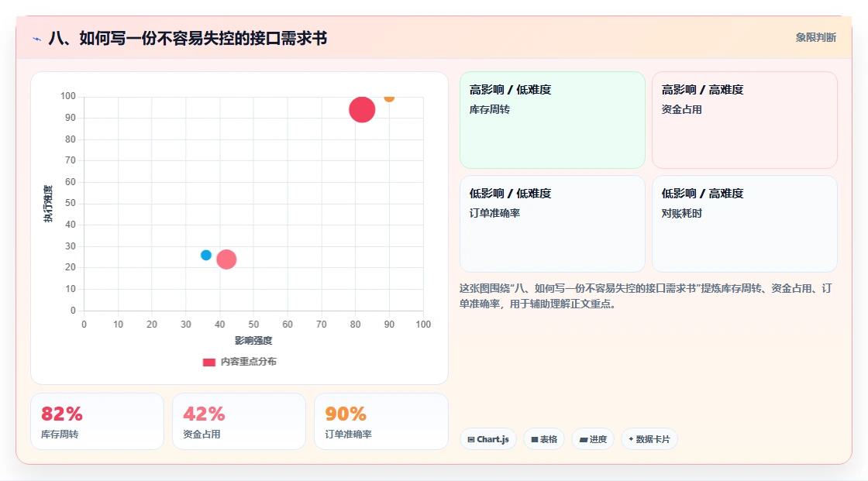
Task: Select the 90% 订单准确率 stat card
Action: pyautogui.click(x=381, y=421)
